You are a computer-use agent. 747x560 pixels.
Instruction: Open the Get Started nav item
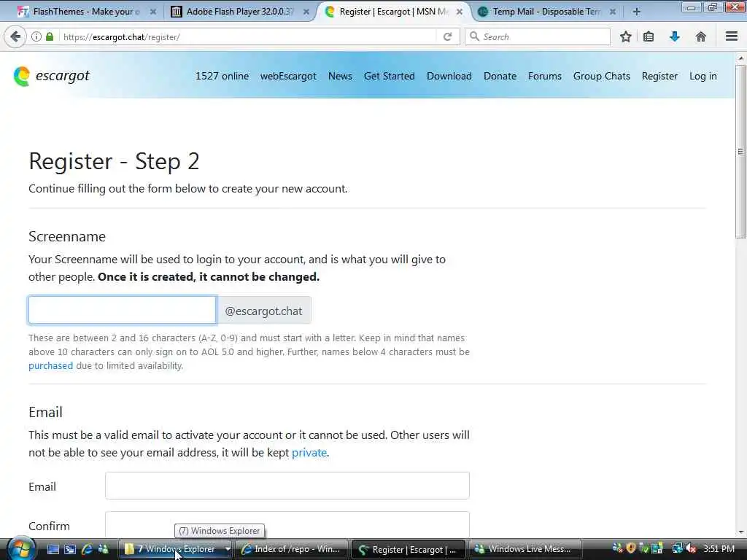pos(390,76)
